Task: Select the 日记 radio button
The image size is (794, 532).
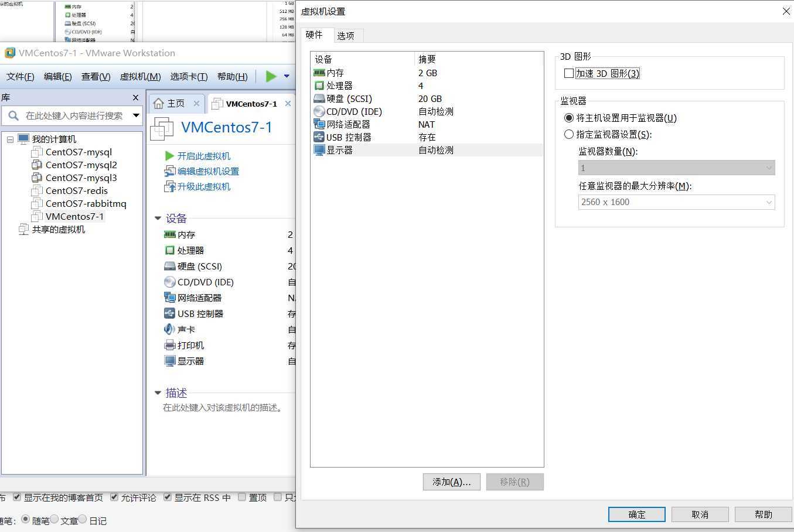Action: coord(83,519)
